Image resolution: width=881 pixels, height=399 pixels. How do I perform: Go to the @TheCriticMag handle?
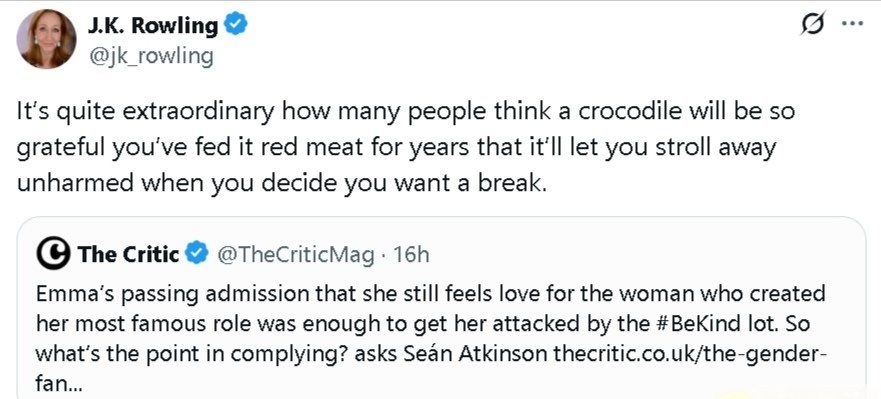coord(295,256)
